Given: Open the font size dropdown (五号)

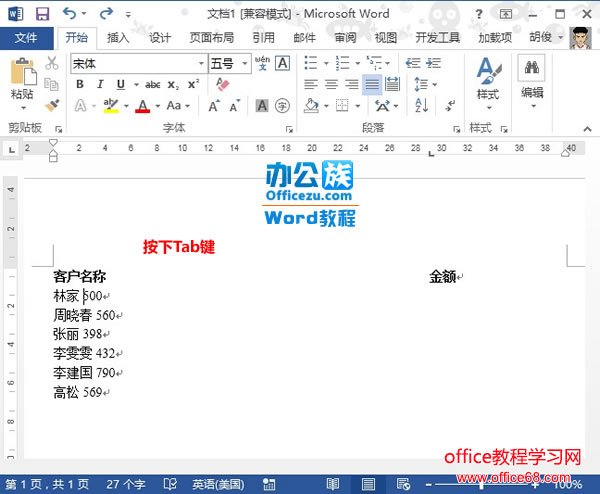Looking at the screenshot, I should pos(245,63).
